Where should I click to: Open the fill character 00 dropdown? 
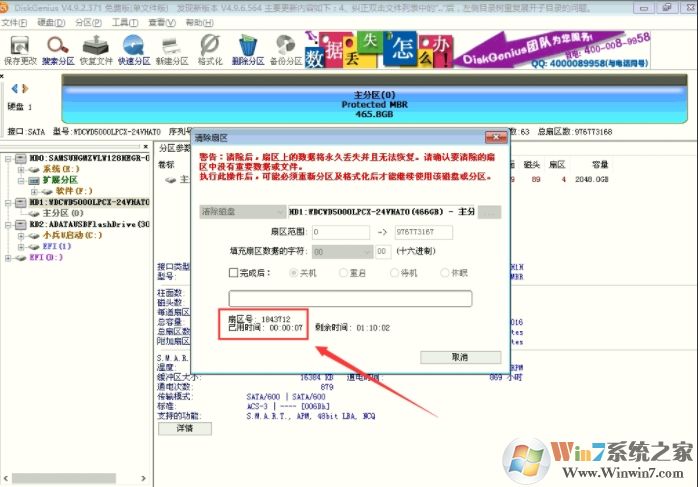pyautogui.click(x=342, y=252)
